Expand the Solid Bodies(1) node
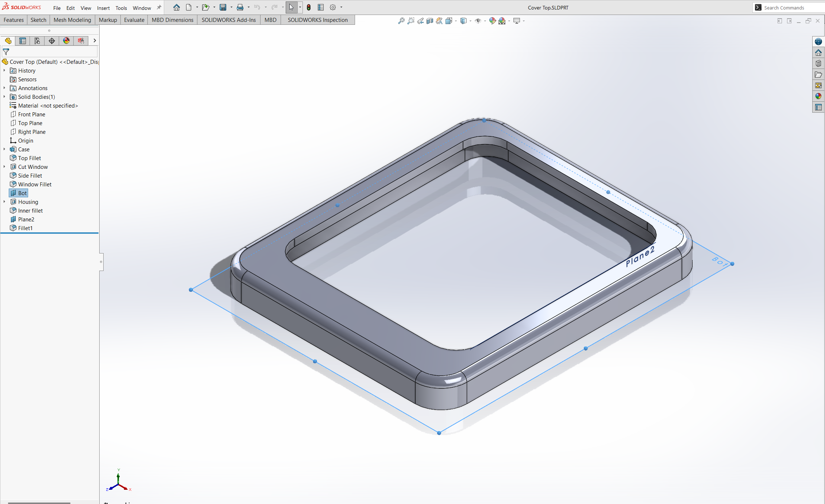825x504 pixels. point(5,97)
